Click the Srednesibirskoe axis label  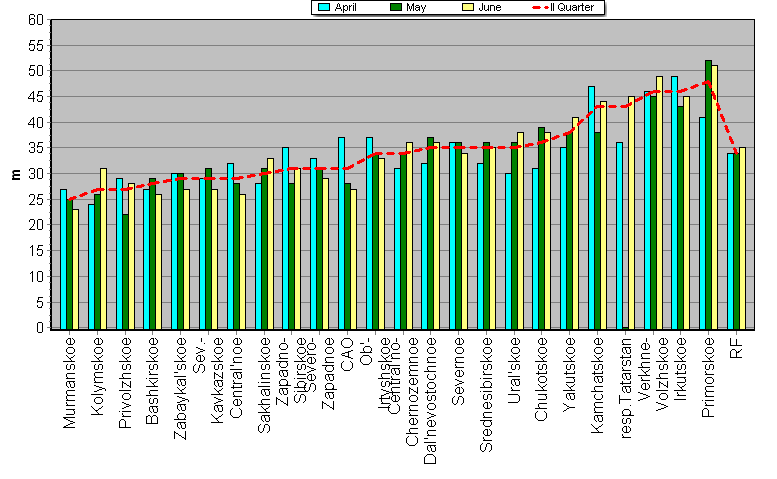click(x=487, y=394)
